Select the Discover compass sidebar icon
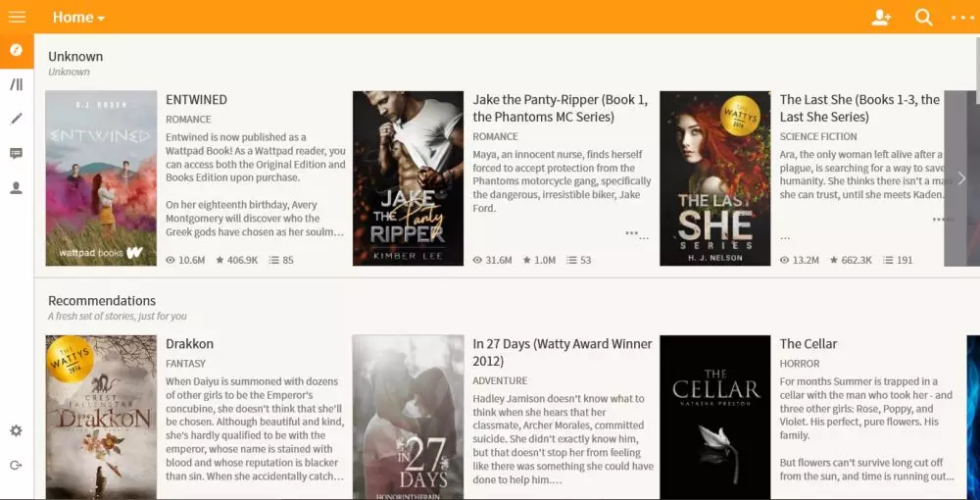Screen dimensions: 980x500 [x=17, y=50]
